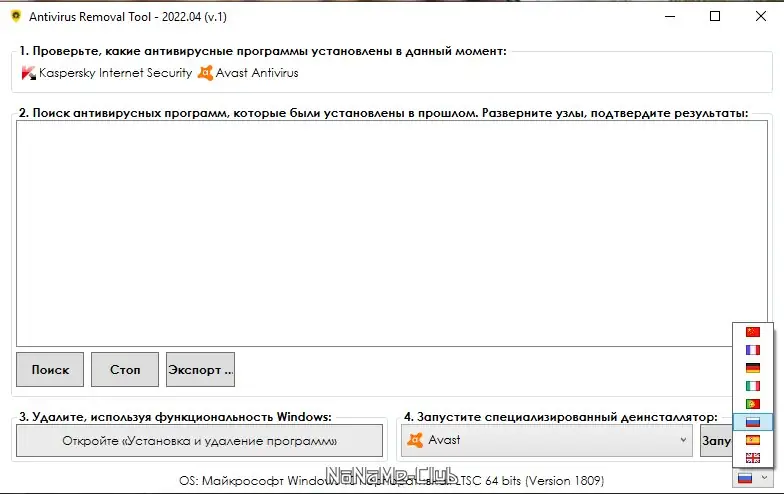Image resolution: width=784 pixels, height=494 pixels.
Task: Close the Antivirus Removal Tool window
Action: tap(760, 16)
